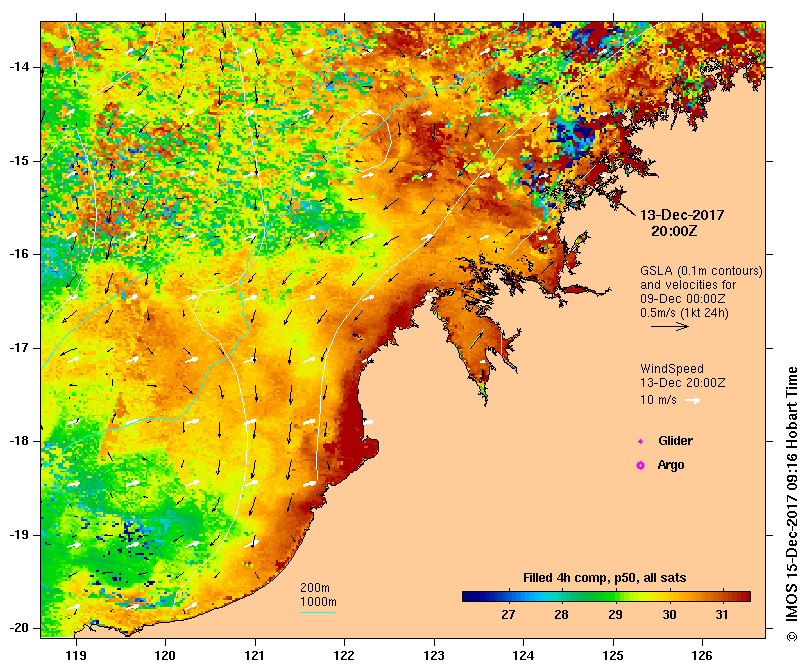809x672 pixels.
Task: Click latitude label '-17'
Action: pos(19,348)
